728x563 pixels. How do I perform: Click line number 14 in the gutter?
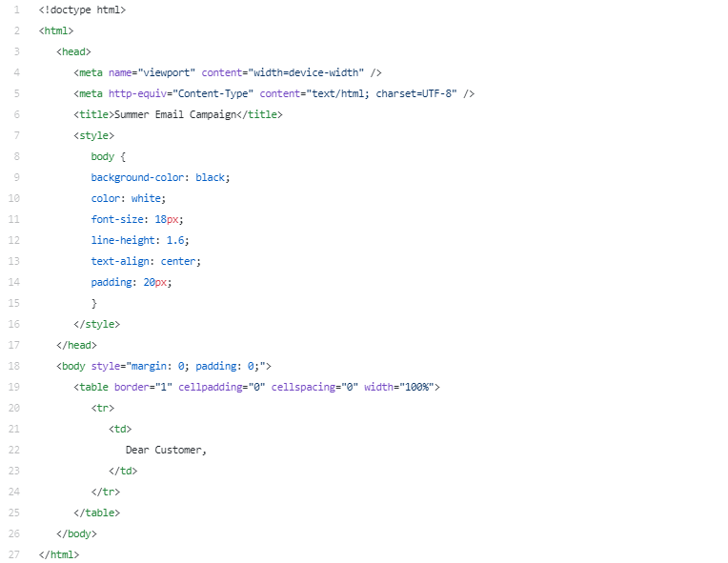(x=14, y=282)
